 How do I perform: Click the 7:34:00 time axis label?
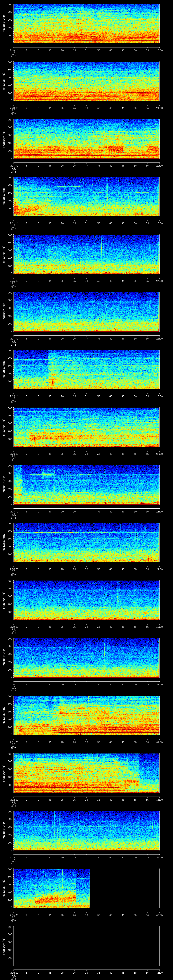tap(14, 915)
